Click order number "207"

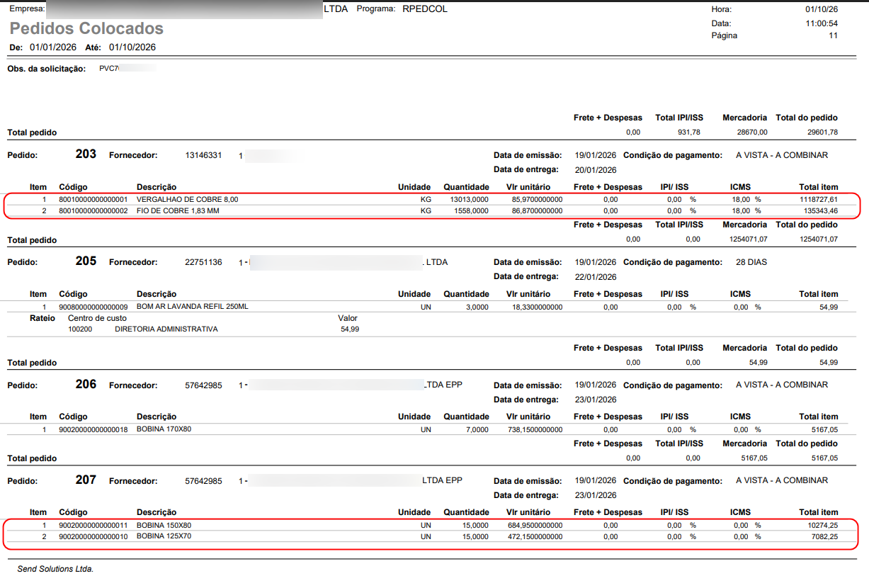pyautogui.click(x=86, y=480)
